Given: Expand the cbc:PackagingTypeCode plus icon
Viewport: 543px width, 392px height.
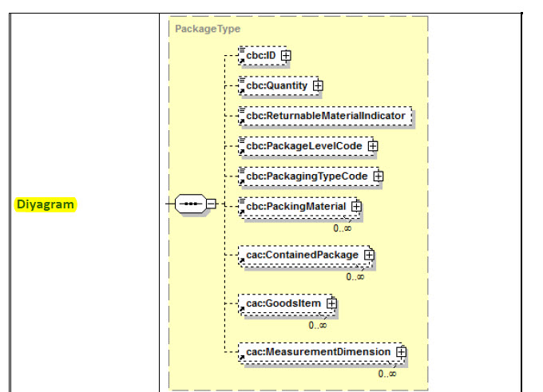Looking at the screenshot, I should coord(379,176).
